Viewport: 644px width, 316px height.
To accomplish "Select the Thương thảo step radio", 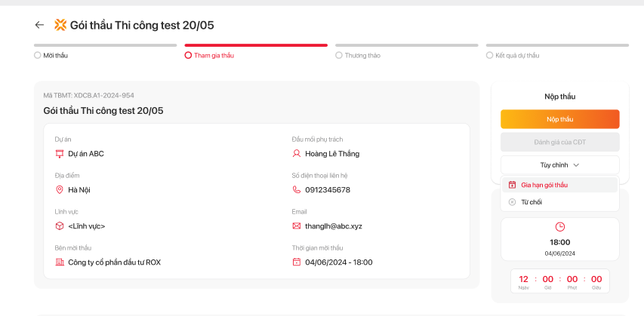I will pos(339,55).
